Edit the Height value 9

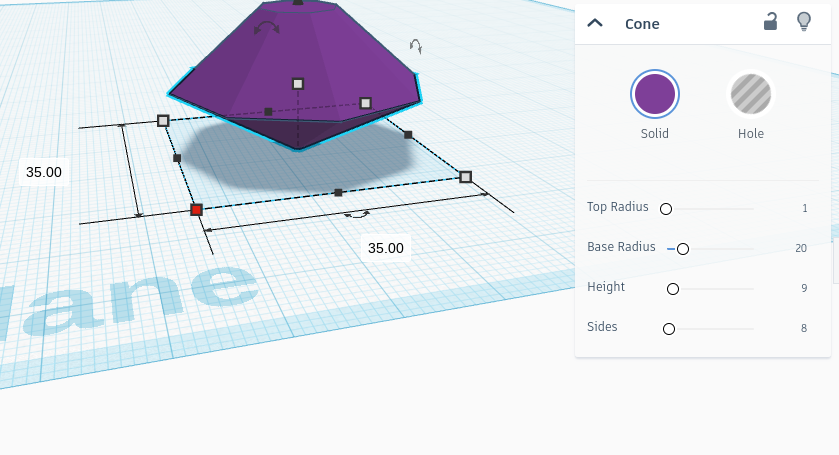[x=804, y=289]
